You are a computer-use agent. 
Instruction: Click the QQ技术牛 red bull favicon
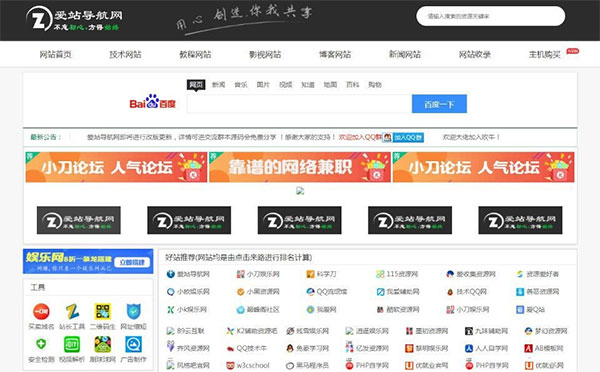point(230,348)
